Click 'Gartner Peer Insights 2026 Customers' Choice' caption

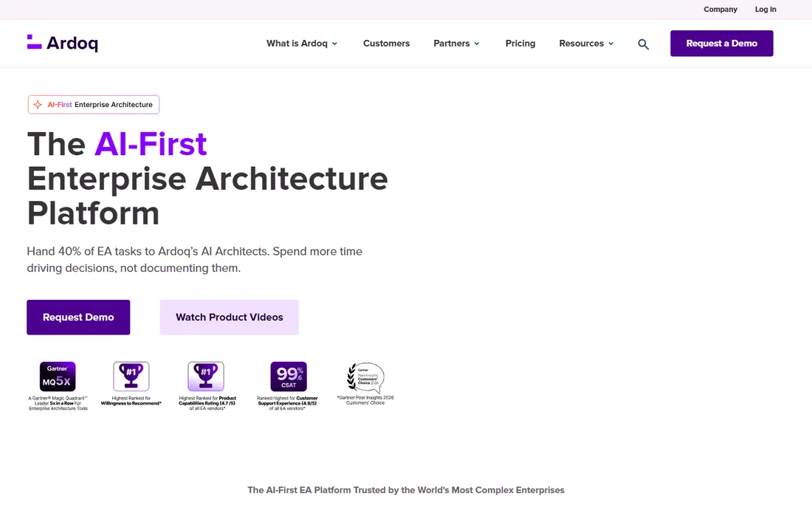coord(365,400)
